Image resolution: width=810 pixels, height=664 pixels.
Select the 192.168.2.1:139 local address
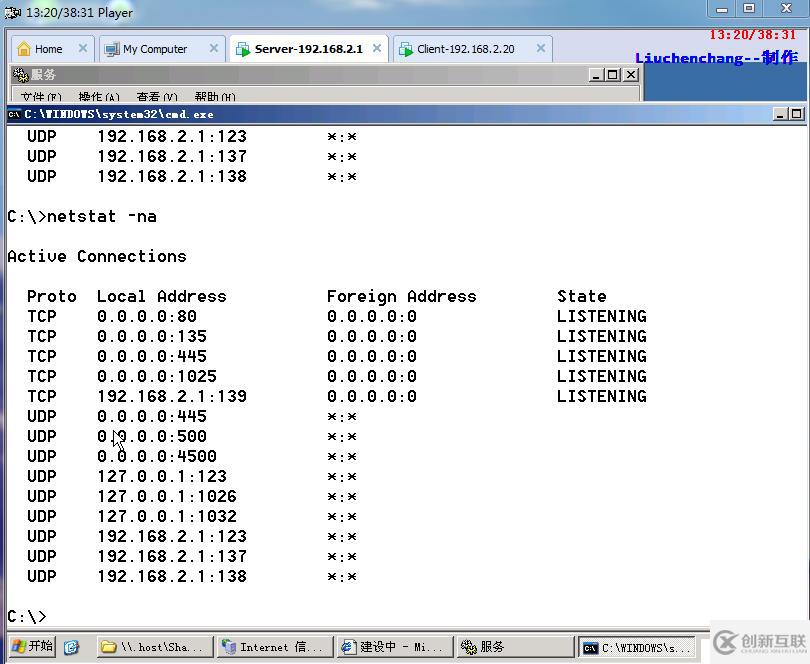[172, 396]
